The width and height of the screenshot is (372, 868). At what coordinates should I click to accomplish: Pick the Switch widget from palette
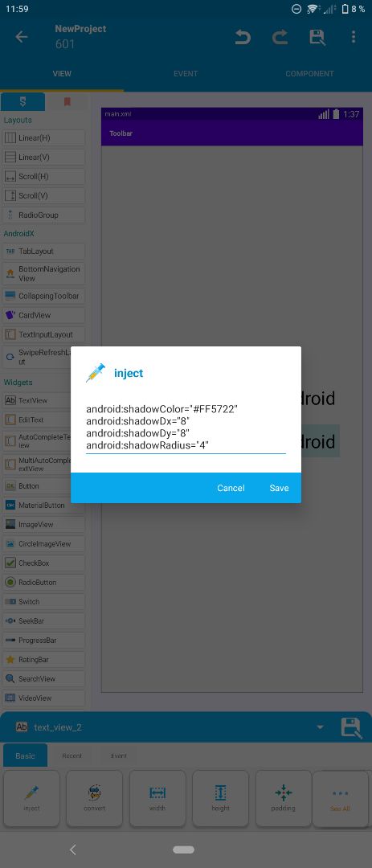pyautogui.click(x=43, y=602)
